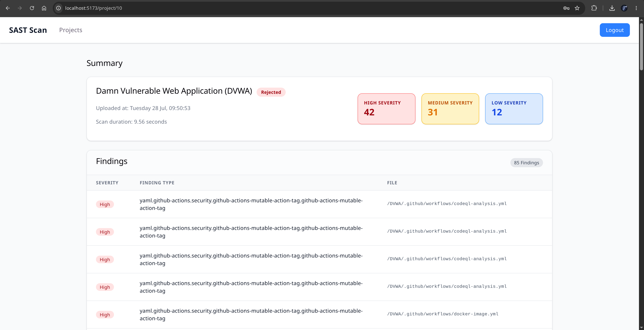Image resolution: width=644 pixels, height=330 pixels.
Task: Click the High badge in docker-image.yml row
Action: point(105,315)
